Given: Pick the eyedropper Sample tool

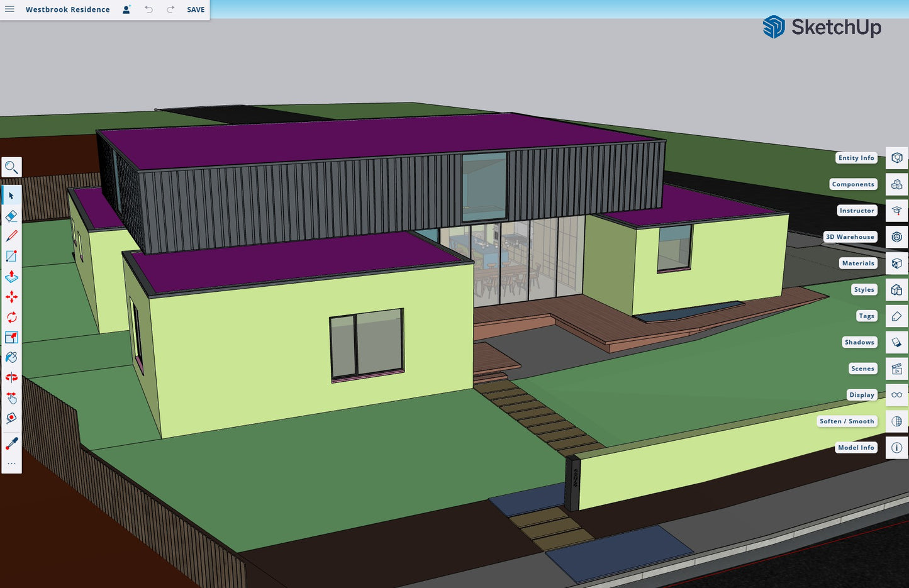Looking at the screenshot, I should (11, 444).
